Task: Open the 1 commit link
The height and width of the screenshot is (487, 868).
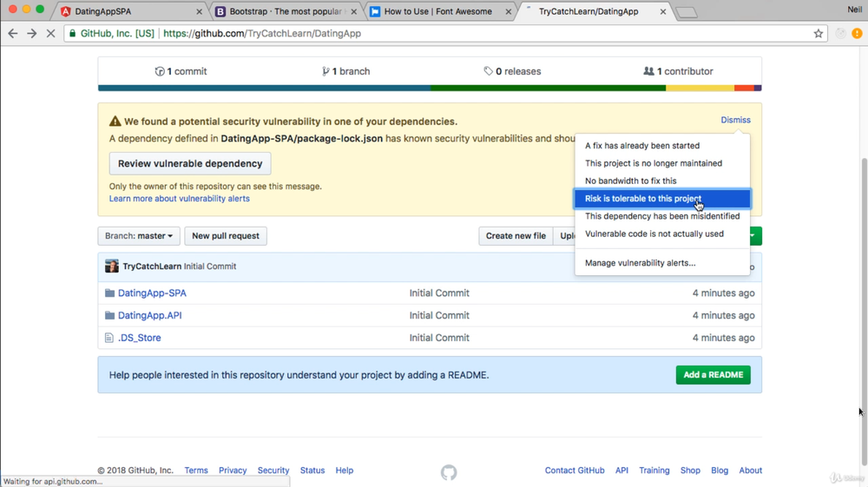Action: click(181, 71)
